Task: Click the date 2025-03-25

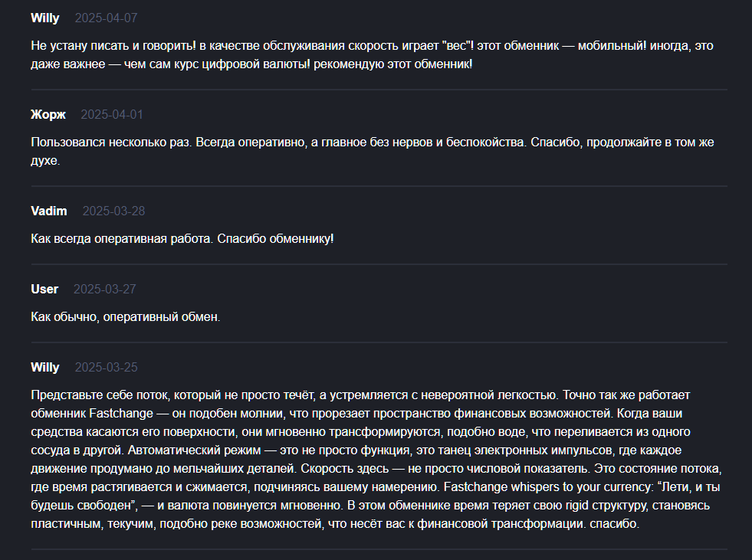Action: click(x=106, y=367)
